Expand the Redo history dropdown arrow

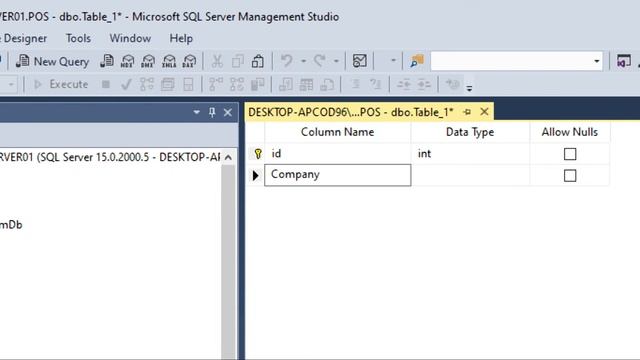(x=336, y=61)
